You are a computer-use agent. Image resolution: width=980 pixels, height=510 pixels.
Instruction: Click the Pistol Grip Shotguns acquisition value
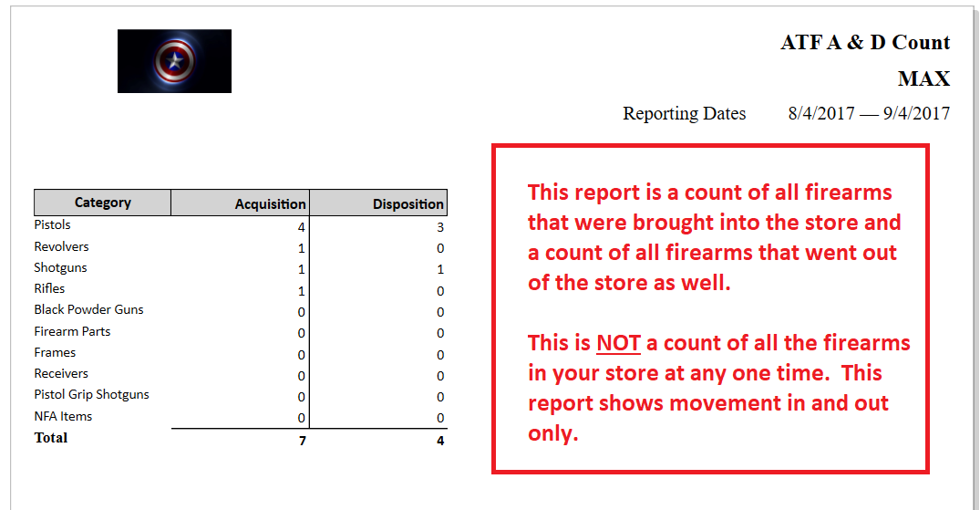pyautogui.click(x=302, y=398)
